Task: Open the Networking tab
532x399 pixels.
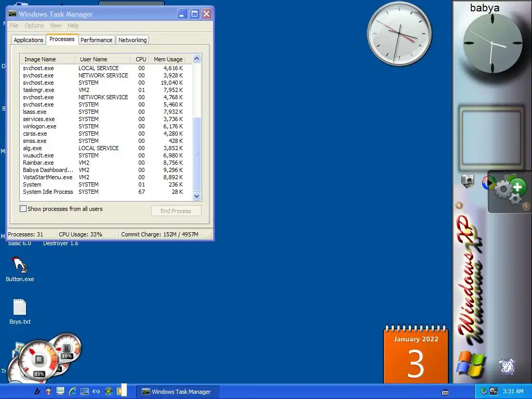Action: 132,39
